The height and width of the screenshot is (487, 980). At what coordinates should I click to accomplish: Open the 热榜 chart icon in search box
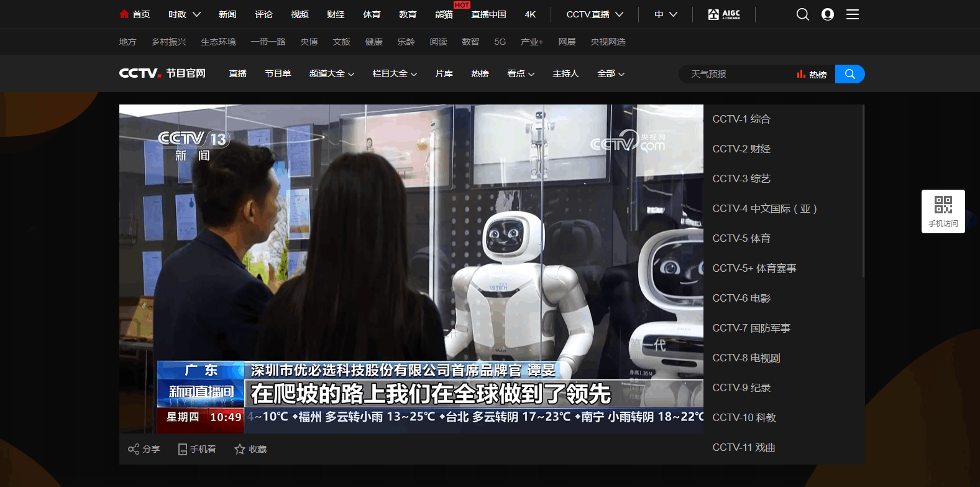pyautogui.click(x=801, y=74)
